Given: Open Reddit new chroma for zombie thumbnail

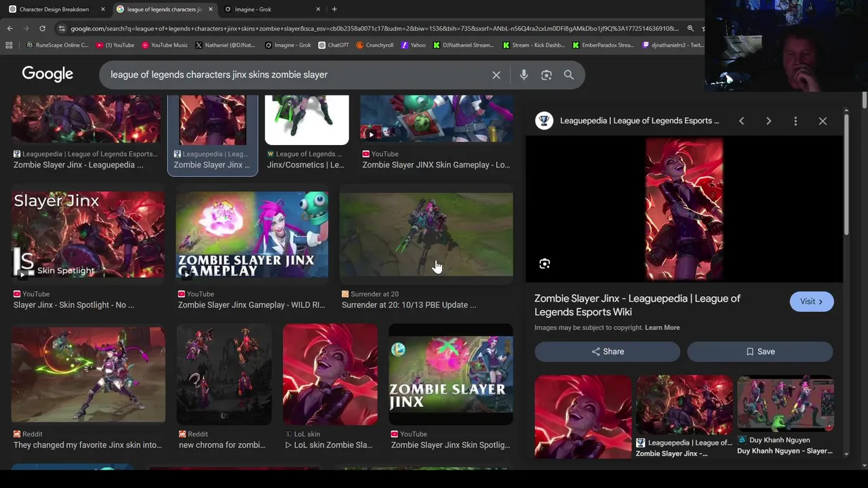Looking at the screenshot, I should click(x=224, y=375).
